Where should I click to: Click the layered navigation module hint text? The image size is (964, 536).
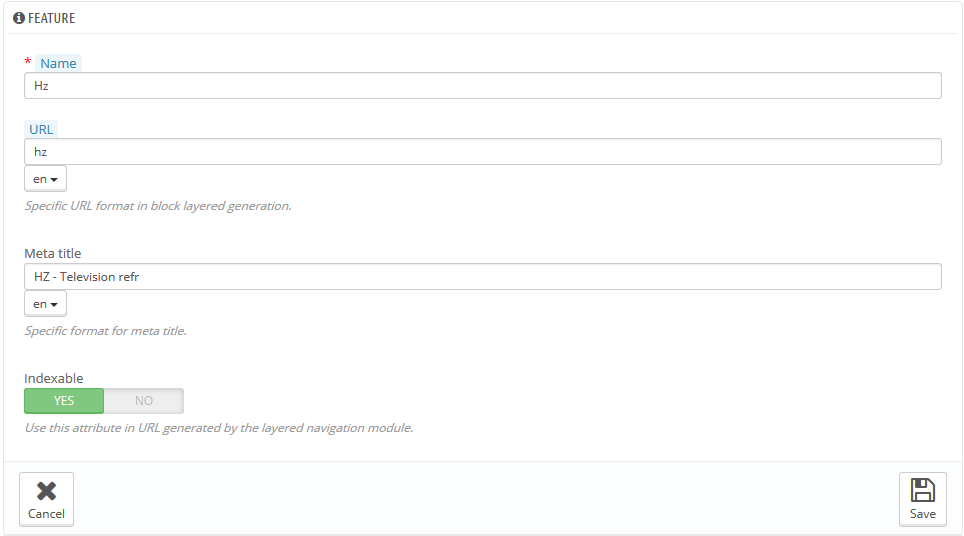[218, 428]
